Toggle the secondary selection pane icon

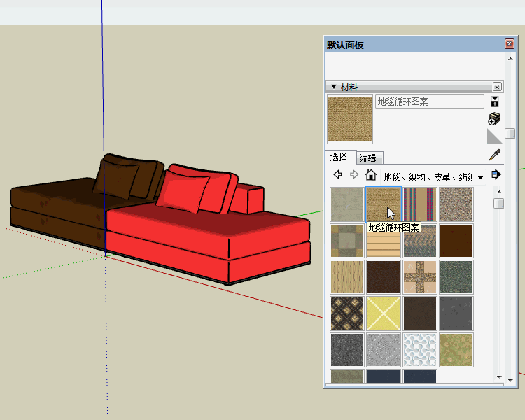495,102
